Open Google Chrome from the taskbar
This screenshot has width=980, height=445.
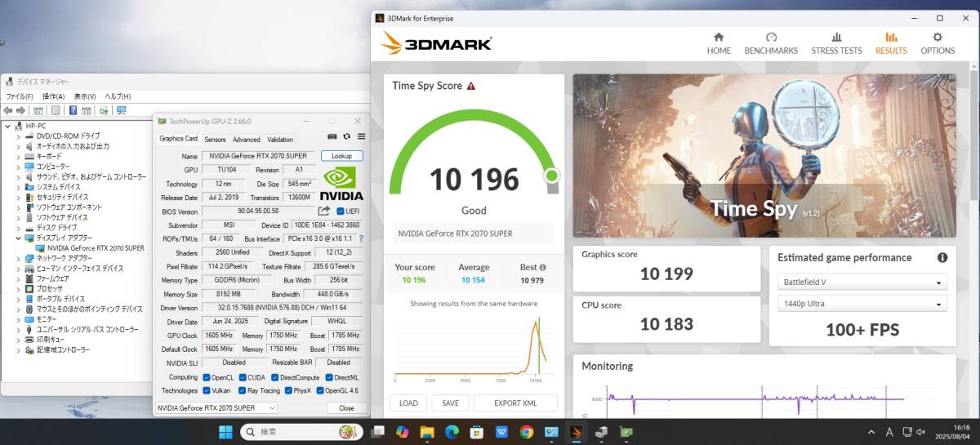pyautogui.click(x=527, y=431)
